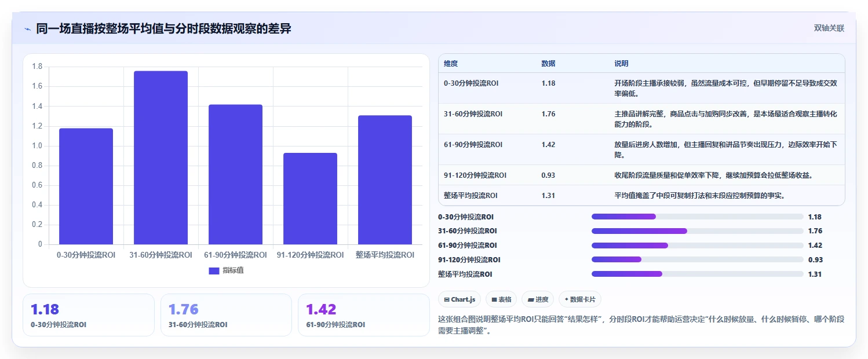Click the 61-90分钟投流ROI table row name
The image size is (868, 359).
click(x=473, y=145)
